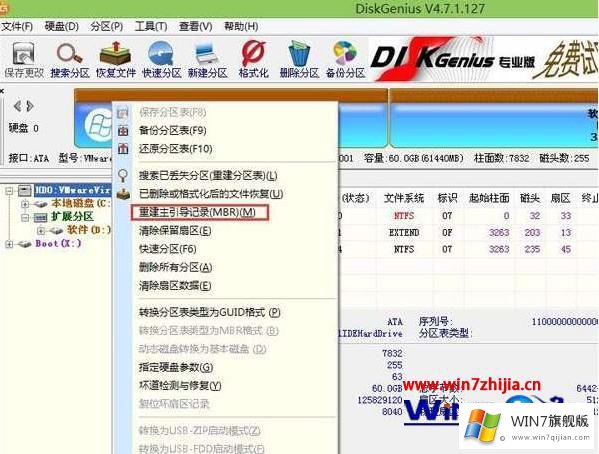Click the second partition block on disk map

494,118
